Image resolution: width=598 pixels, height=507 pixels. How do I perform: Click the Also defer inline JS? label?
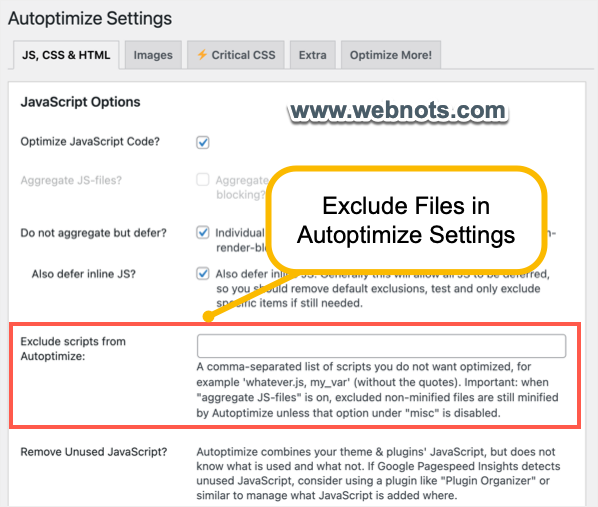point(84,274)
